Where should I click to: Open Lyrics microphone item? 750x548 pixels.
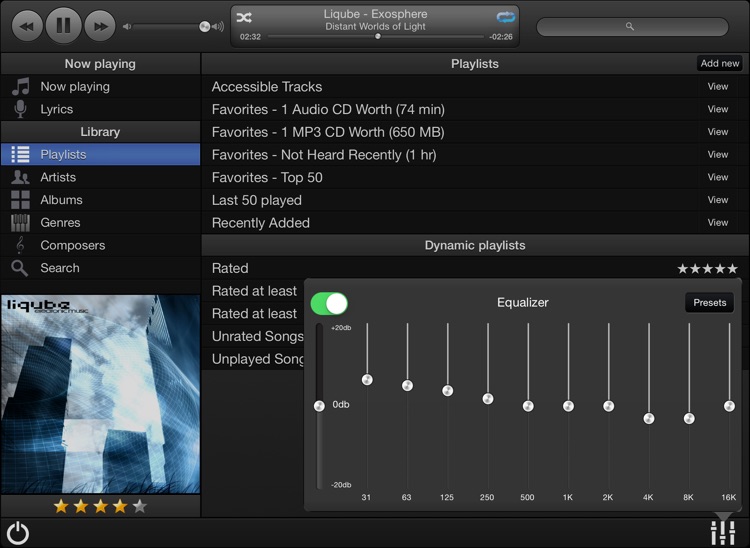[x=100, y=109]
